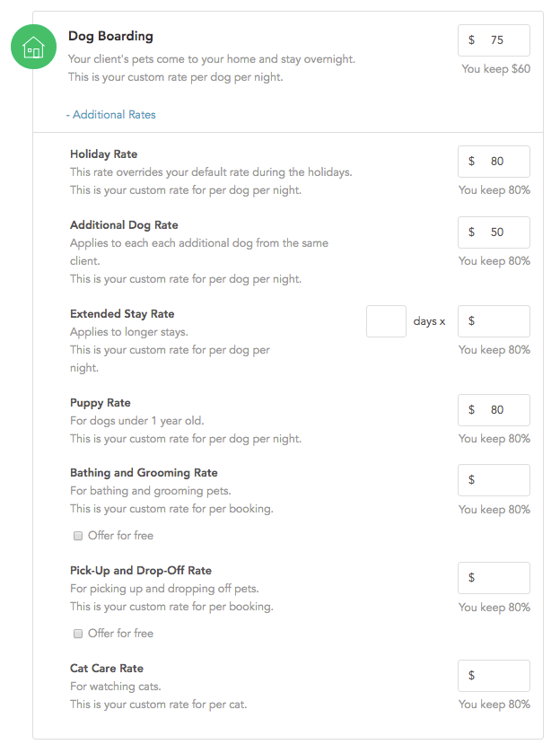Image resolution: width=560 pixels, height=753 pixels.
Task: Click the Cat Care Rate heading
Action: (107, 668)
